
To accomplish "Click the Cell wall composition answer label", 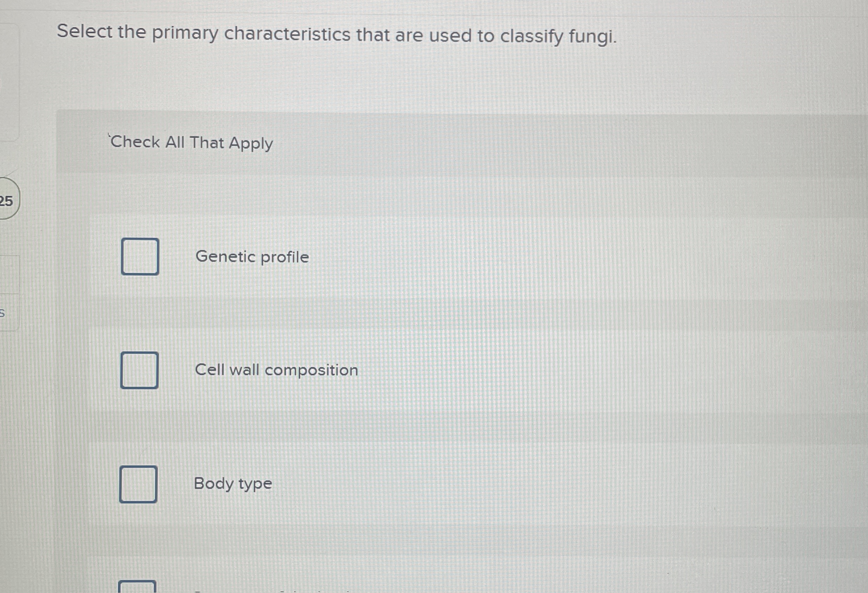I will [x=276, y=370].
